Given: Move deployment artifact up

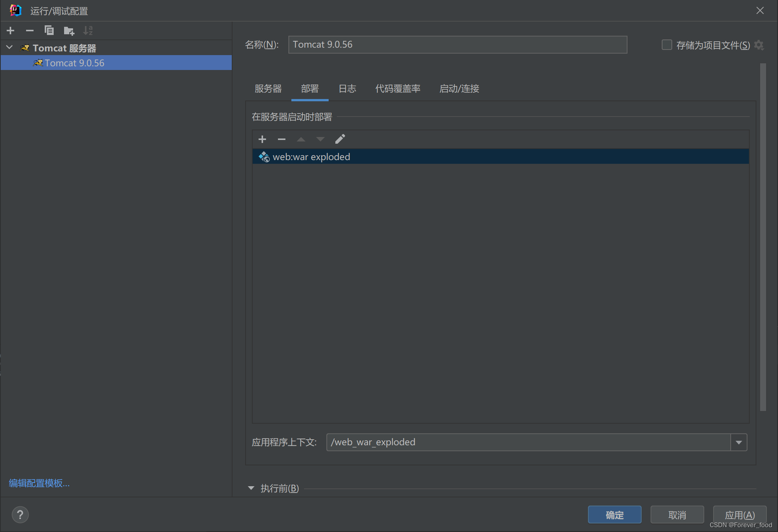Looking at the screenshot, I should [301, 139].
